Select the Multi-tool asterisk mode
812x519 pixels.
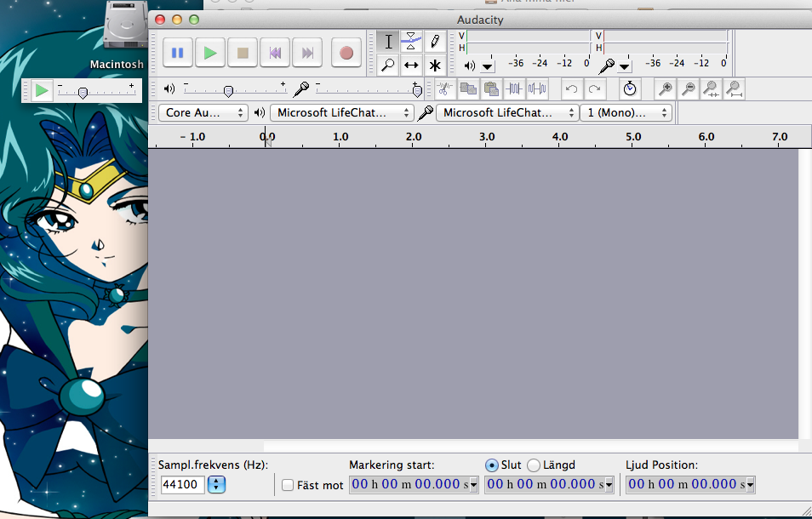tap(435, 66)
